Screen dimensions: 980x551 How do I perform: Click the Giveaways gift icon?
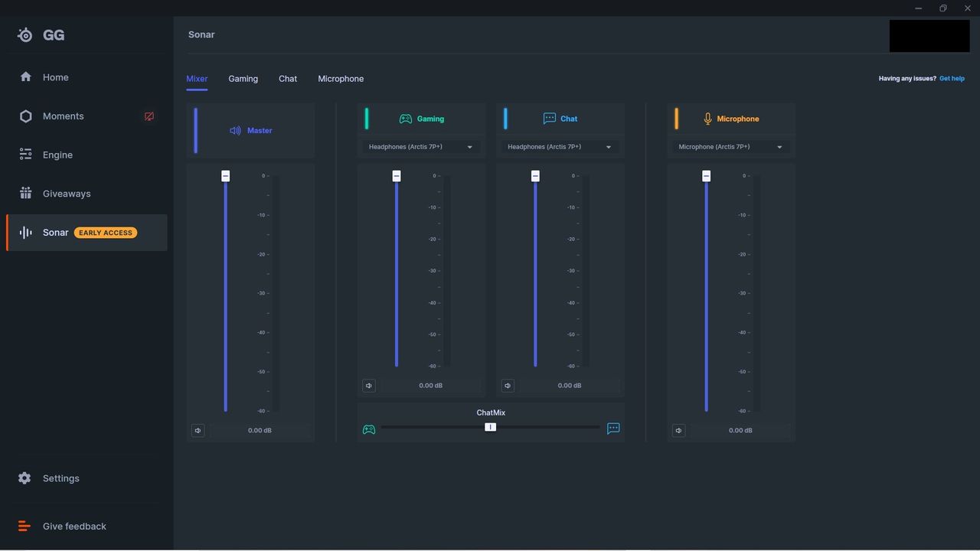25,193
